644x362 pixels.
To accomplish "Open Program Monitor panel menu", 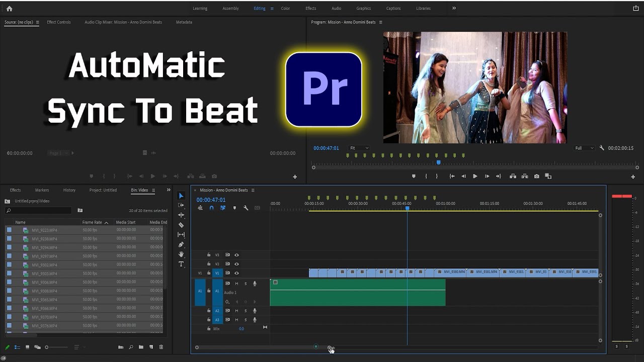I will 380,22.
